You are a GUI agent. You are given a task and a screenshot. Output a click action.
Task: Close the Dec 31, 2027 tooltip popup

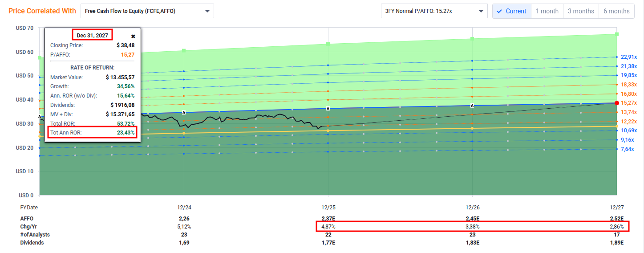coord(133,36)
